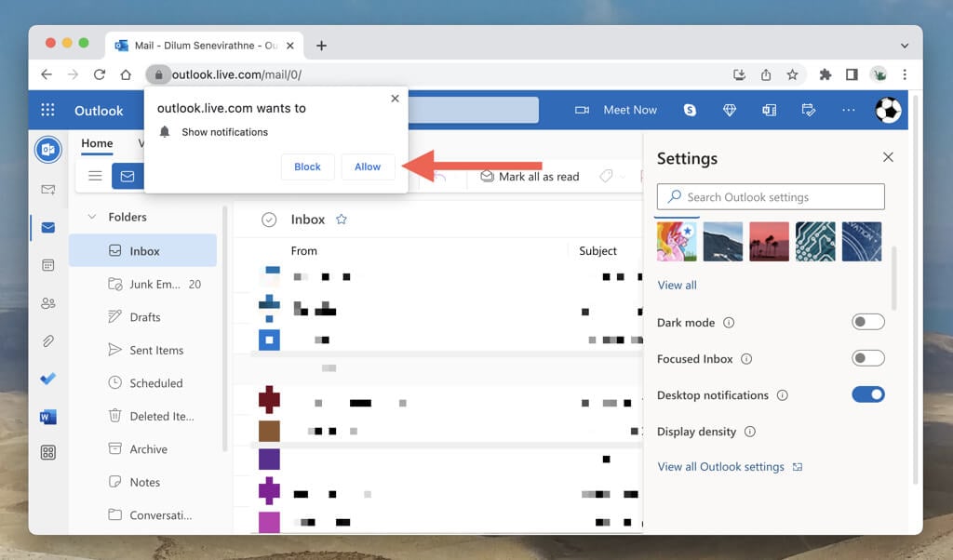The image size is (953, 560).
Task: Bookmark this page with star icon
Action: pos(792,74)
